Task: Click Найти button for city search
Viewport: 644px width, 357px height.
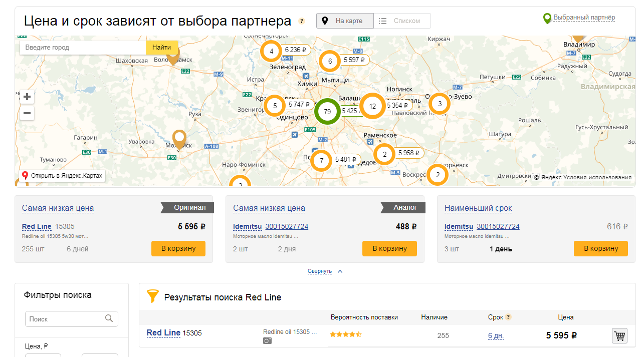Action: [162, 48]
